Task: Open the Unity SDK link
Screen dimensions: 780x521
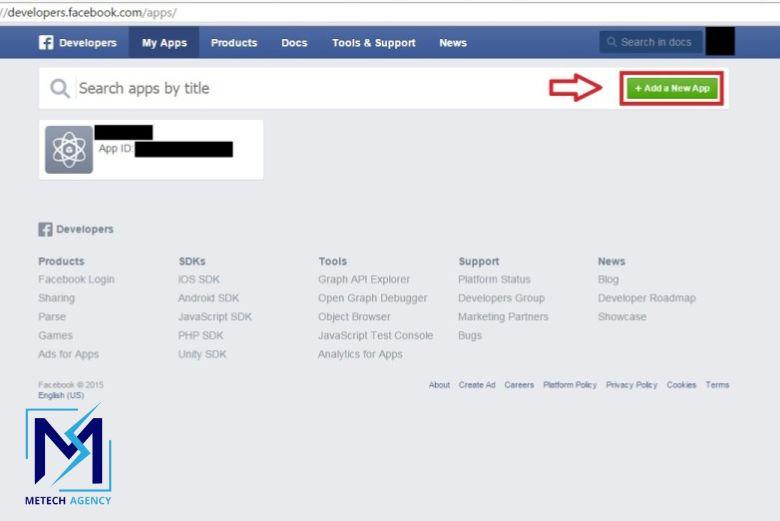Action: point(202,354)
